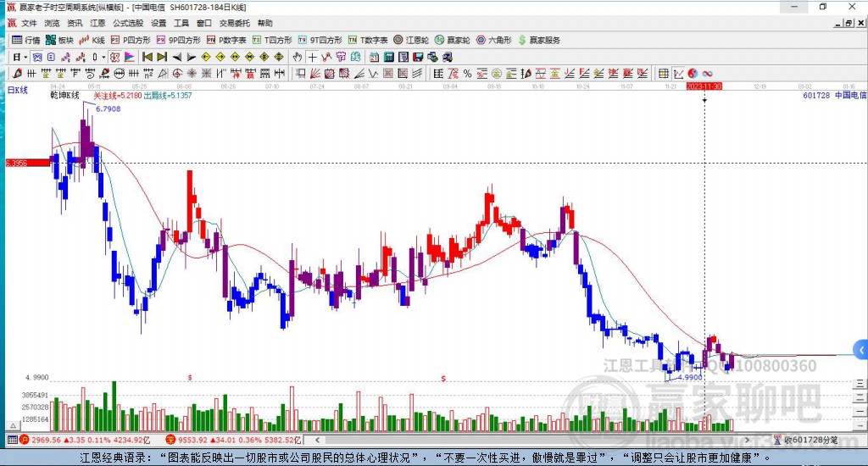Click the first yellow diamond arrow icon
Image resolution: width=868 pixels, height=466 pixels.
pyautogui.click(x=206, y=57)
